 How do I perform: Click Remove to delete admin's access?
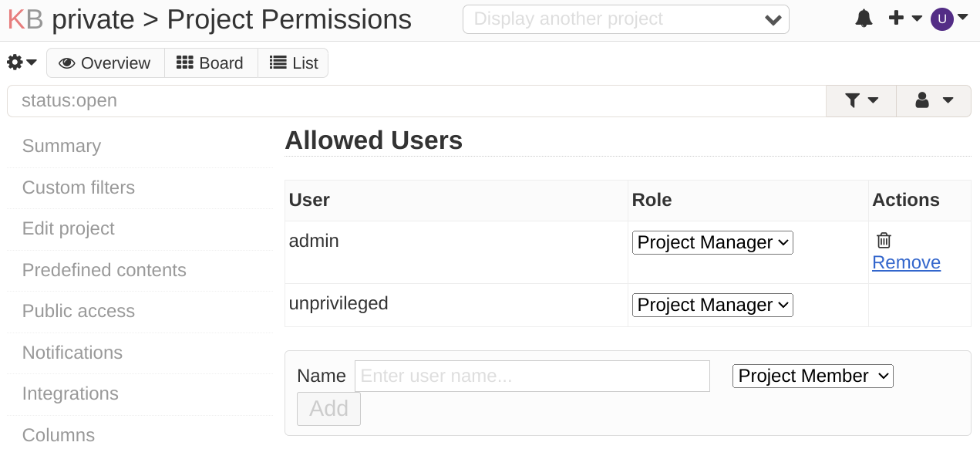[x=906, y=262]
